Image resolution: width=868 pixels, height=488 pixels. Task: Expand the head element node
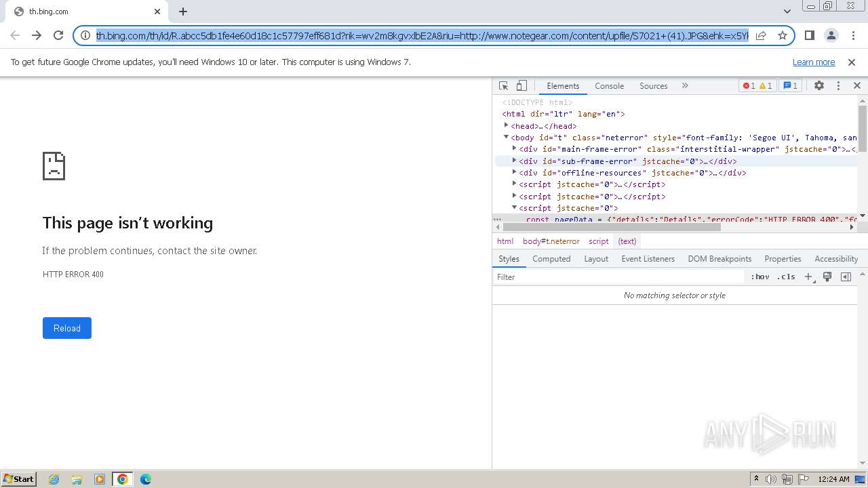506,125
